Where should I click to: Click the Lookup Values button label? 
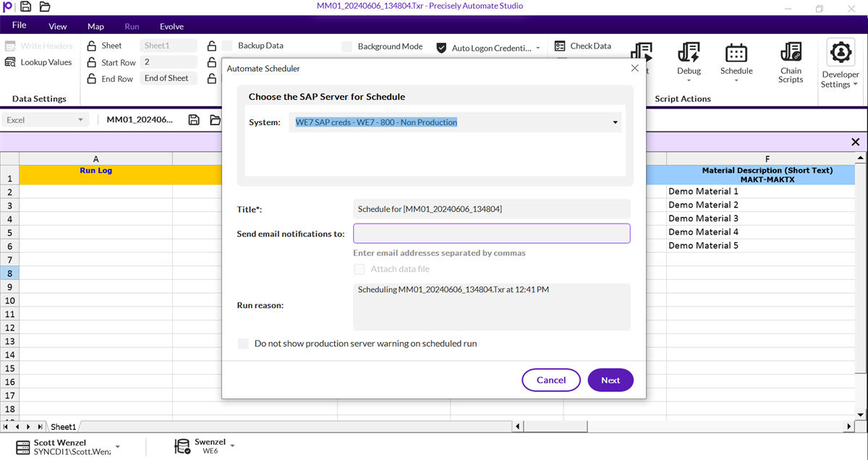tap(46, 62)
